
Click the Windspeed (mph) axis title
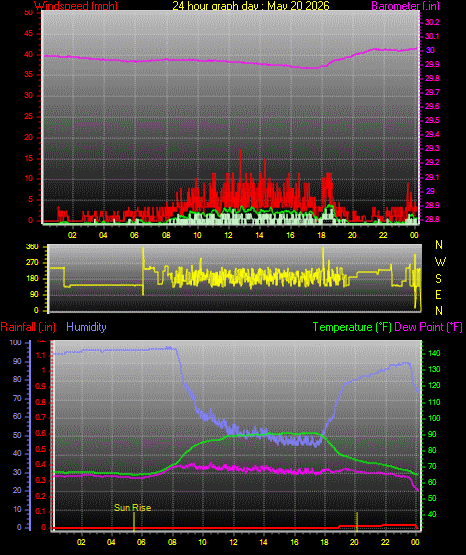point(76,5)
